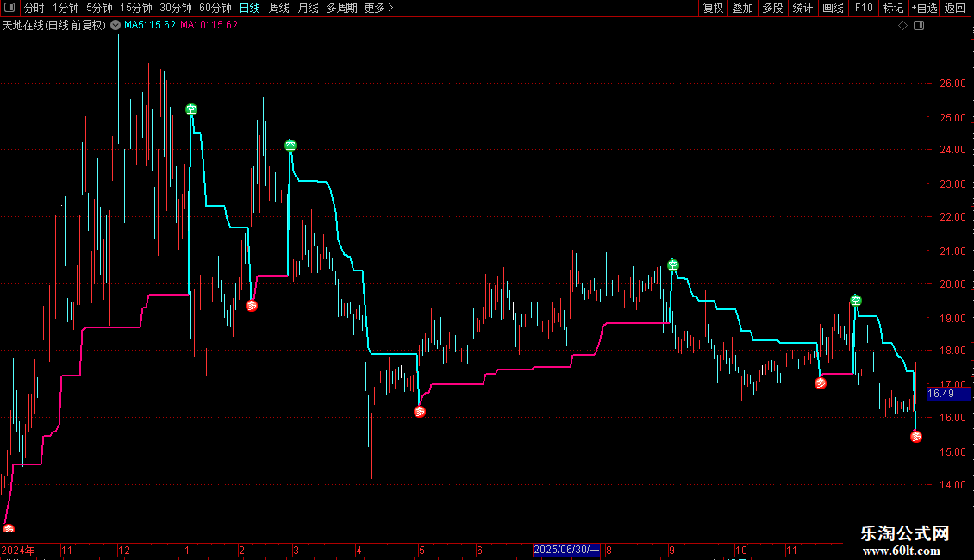Click the red 多 signal at bottom-left corner

[x=8, y=529]
